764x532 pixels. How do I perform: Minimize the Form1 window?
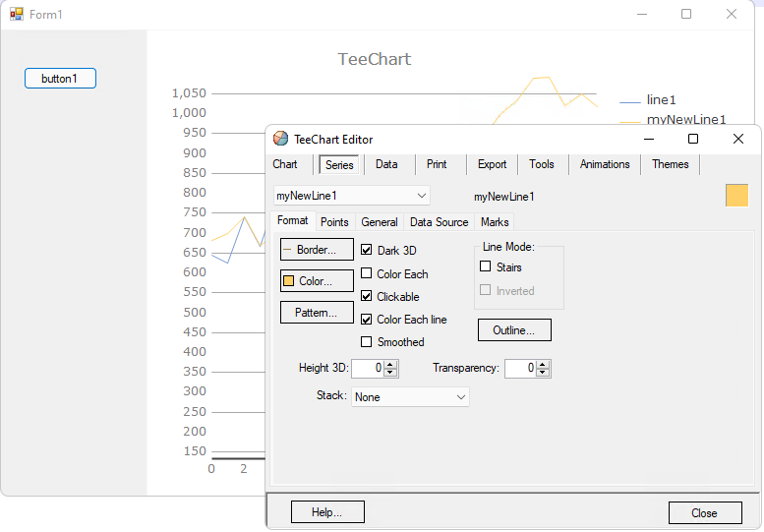(642, 14)
